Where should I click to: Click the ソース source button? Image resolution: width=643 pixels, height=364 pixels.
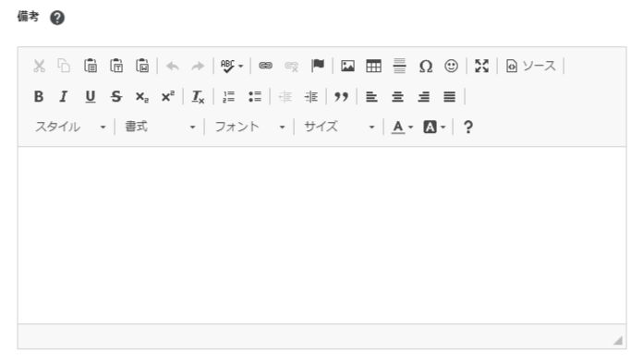pyautogui.click(x=530, y=66)
